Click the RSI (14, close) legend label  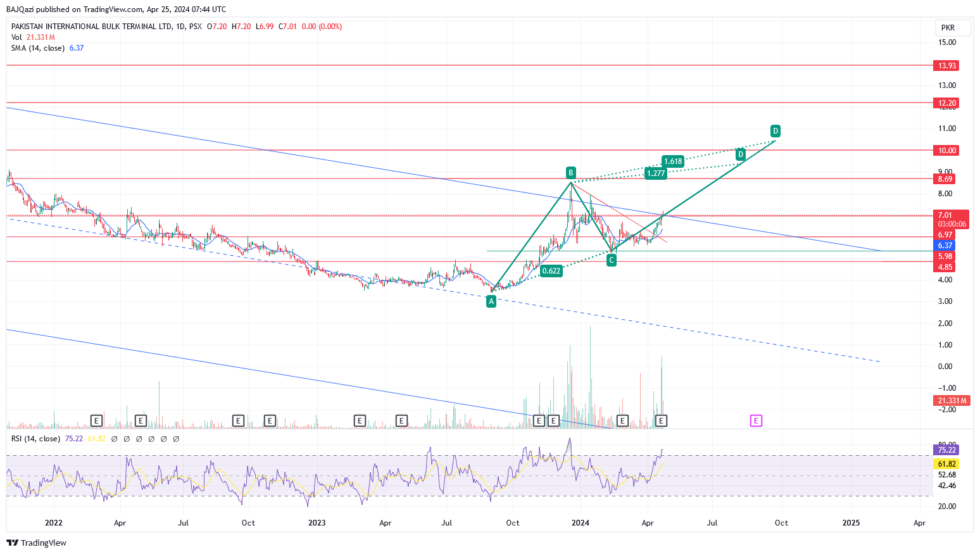[x=35, y=439]
